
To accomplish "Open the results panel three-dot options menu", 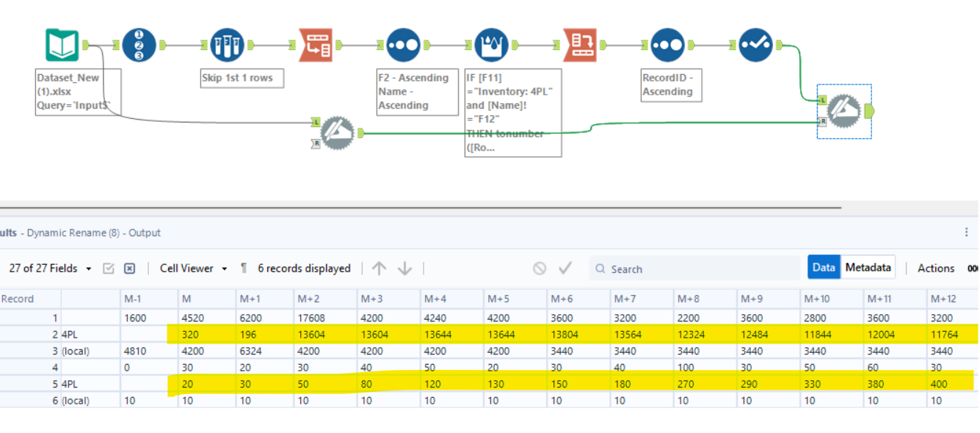I will [x=966, y=233].
